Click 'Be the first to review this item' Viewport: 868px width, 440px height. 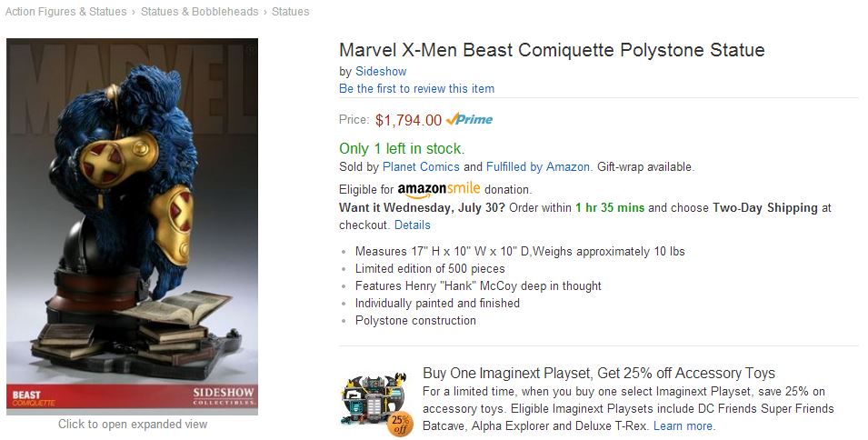pyautogui.click(x=416, y=88)
